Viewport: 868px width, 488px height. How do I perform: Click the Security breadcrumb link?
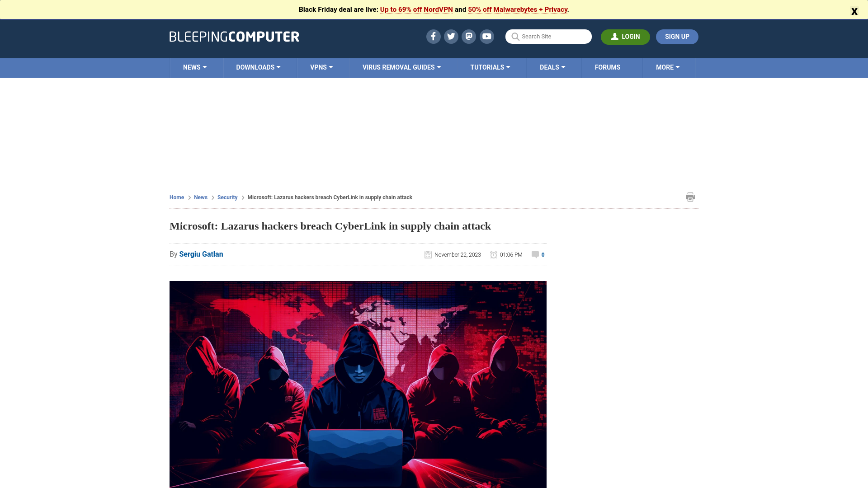coord(227,197)
